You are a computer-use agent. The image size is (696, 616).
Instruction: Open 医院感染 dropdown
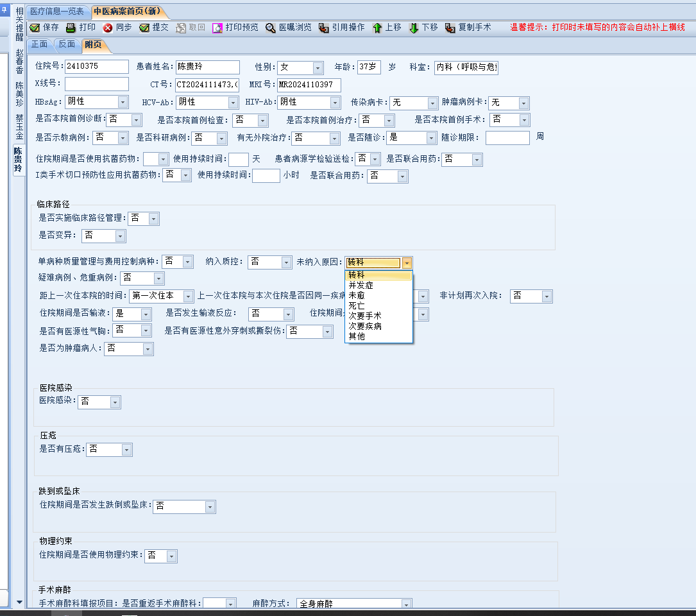tap(115, 402)
